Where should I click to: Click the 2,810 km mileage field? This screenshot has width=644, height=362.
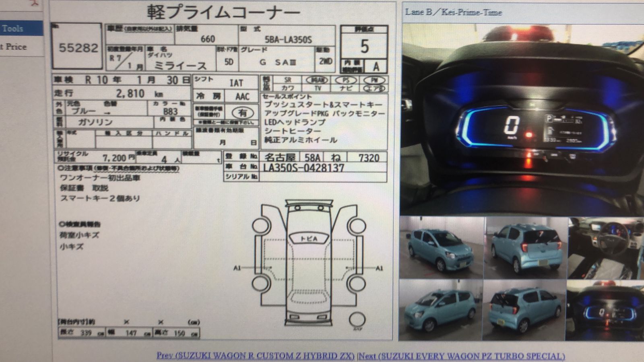pyautogui.click(x=130, y=94)
